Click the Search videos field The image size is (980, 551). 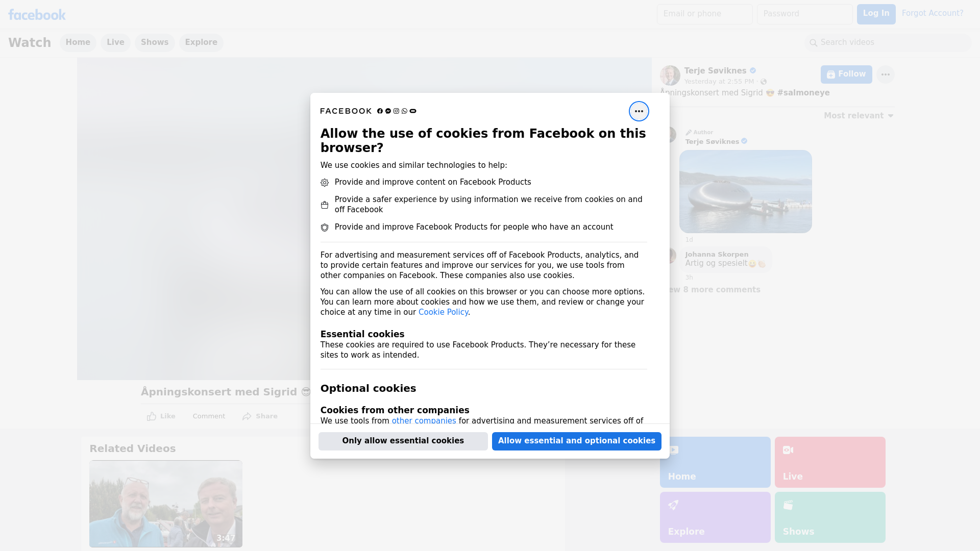[888, 42]
